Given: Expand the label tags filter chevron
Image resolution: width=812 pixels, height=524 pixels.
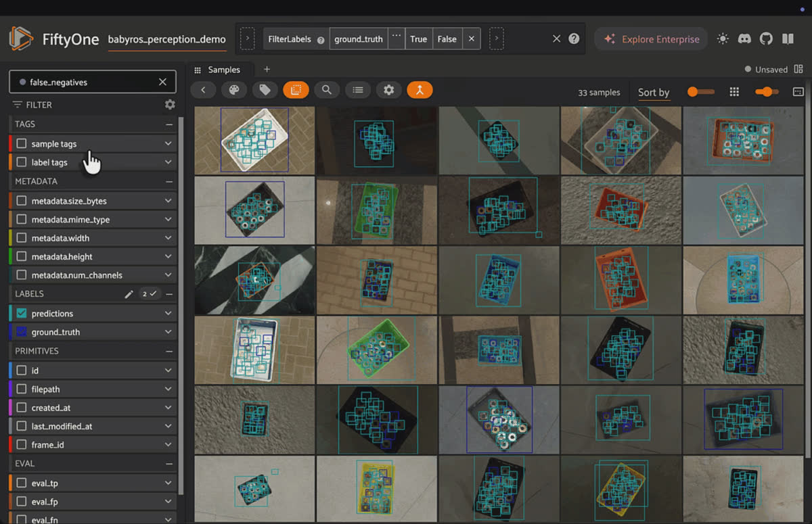Looking at the screenshot, I should pyautogui.click(x=168, y=162).
